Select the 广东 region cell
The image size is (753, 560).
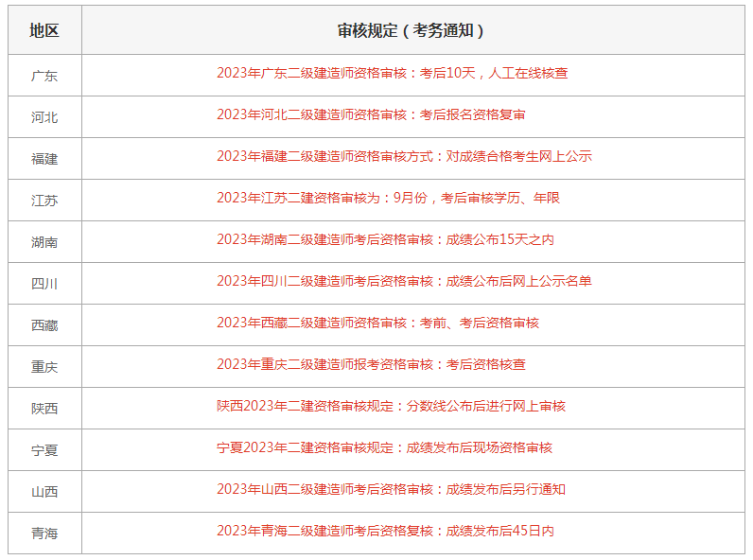pos(44,76)
